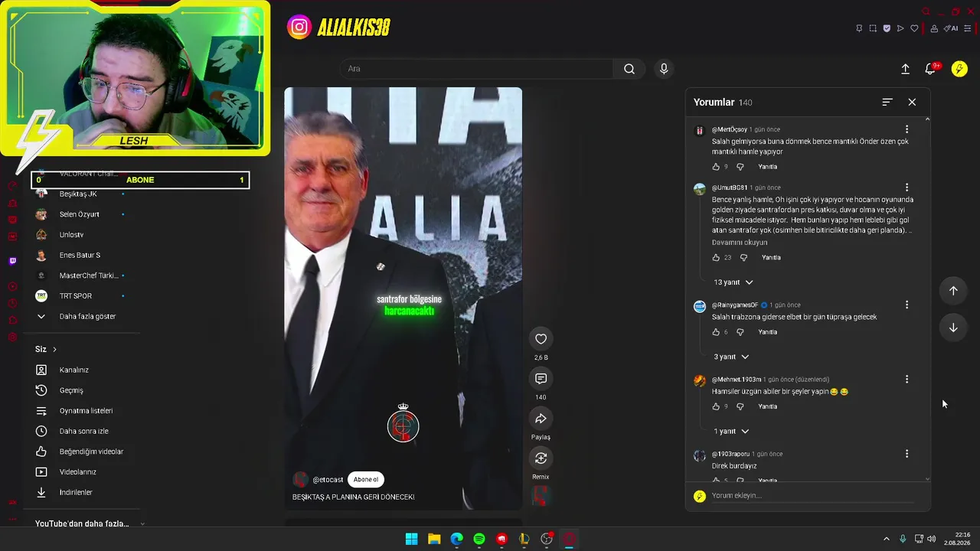This screenshot has height=551, width=980.
Task: Expand the 13 yanıt replies
Action: click(733, 282)
